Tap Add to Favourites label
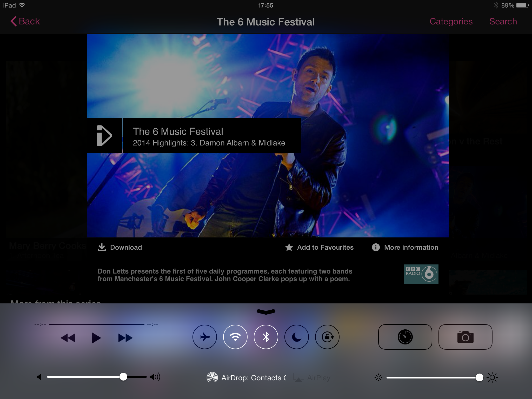 point(325,247)
